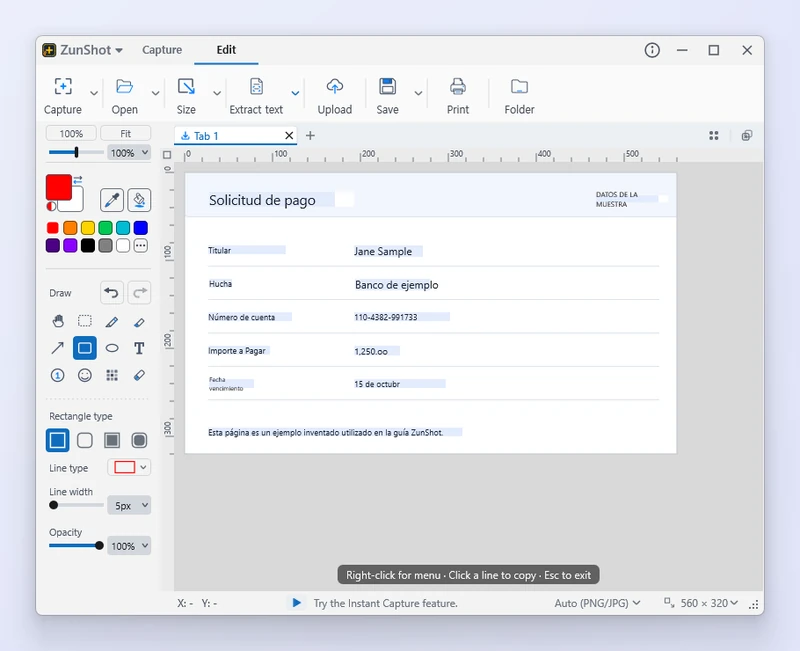Switch to the Edit tab
This screenshot has width=800, height=651.
point(226,50)
